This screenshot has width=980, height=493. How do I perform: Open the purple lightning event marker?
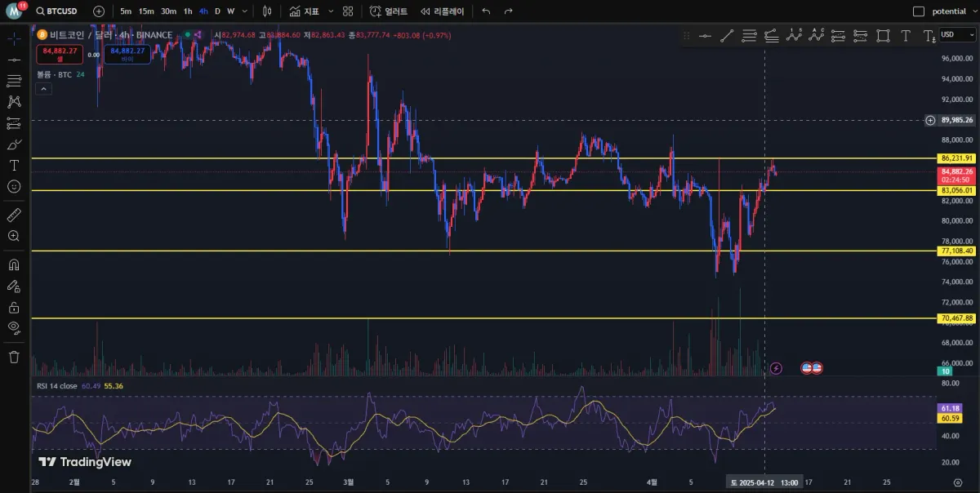click(x=777, y=368)
